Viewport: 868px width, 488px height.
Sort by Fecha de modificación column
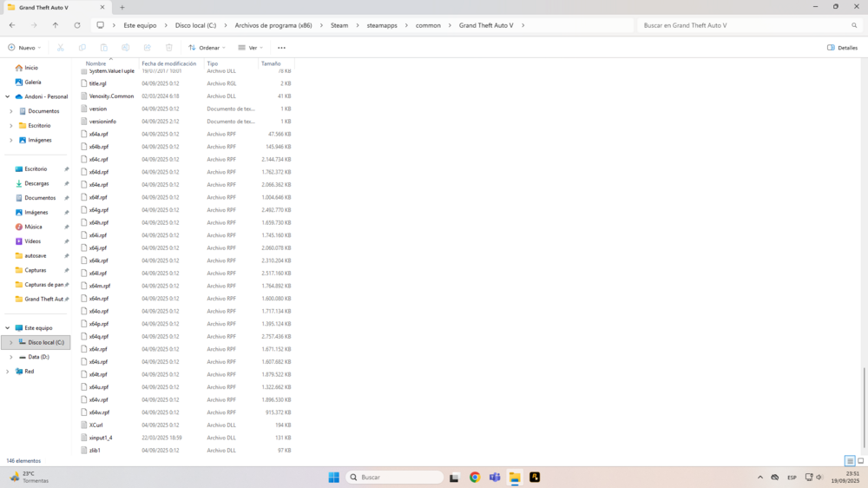coord(169,63)
